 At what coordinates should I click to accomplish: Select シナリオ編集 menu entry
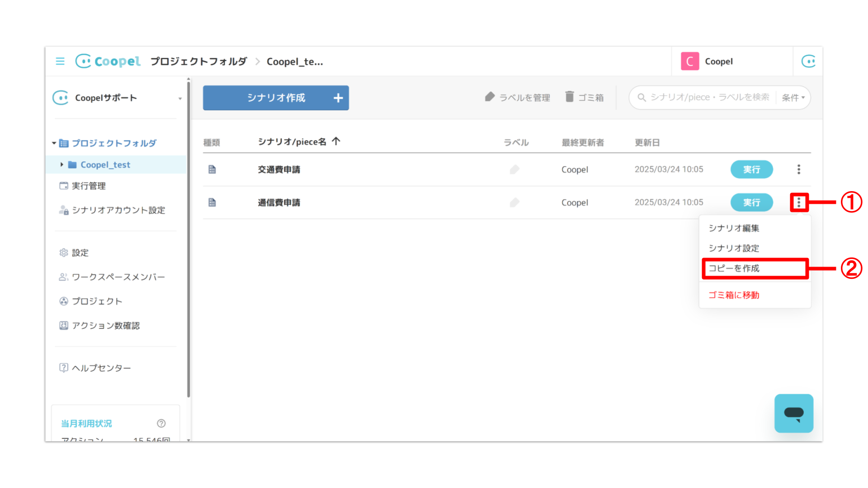point(734,228)
